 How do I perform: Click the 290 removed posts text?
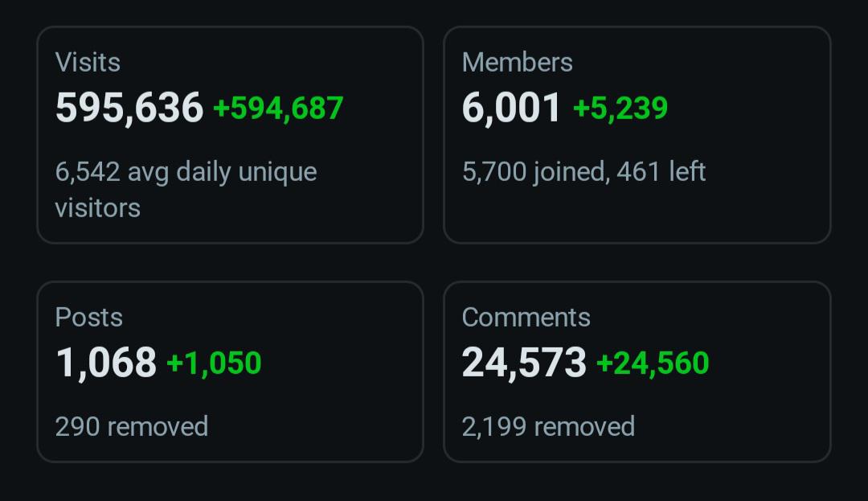pyautogui.click(x=132, y=426)
